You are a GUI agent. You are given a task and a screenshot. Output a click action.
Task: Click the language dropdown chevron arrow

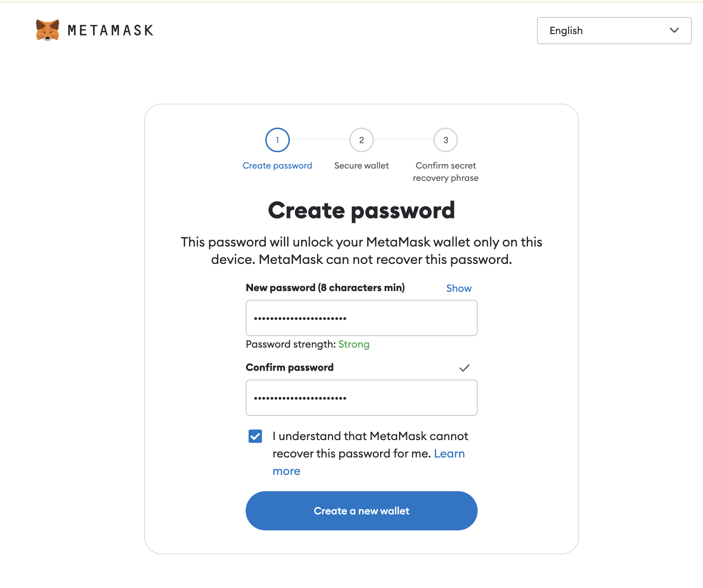click(x=674, y=30)
